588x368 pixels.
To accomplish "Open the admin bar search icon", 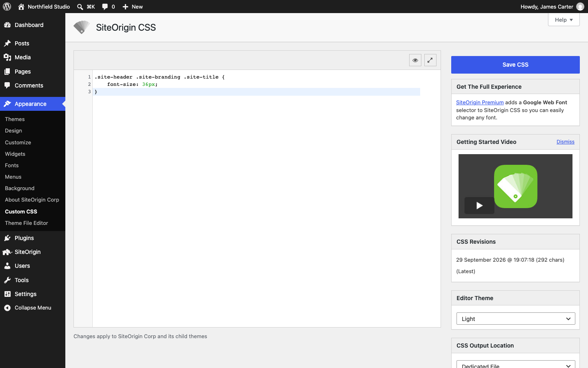I will 80,7.
